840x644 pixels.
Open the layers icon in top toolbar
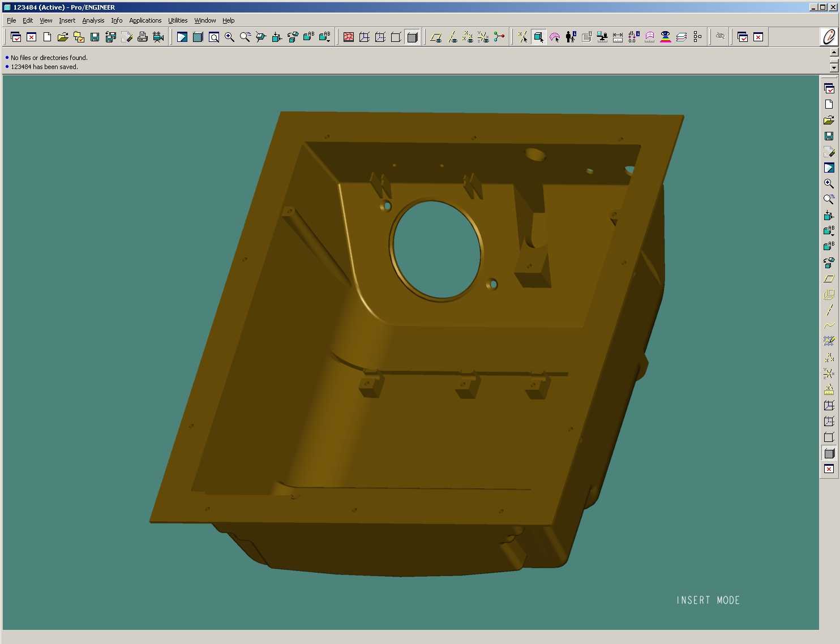682,37
